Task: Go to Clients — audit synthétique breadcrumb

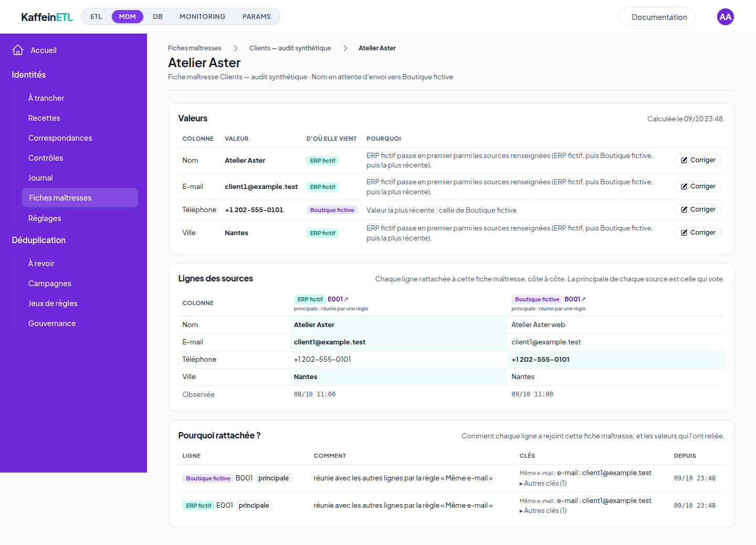Action: (x=290, y=48)
